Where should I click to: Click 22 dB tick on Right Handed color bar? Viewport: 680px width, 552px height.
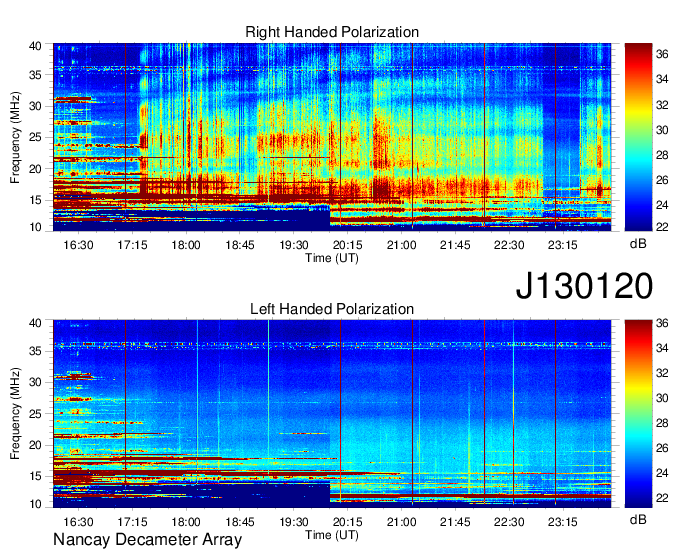(x=662, y=227)
